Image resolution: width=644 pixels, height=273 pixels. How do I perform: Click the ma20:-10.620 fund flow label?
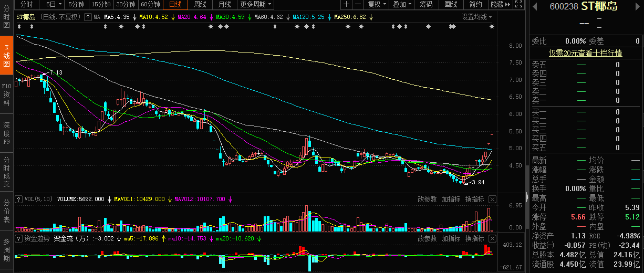click(x=235, y=238)
